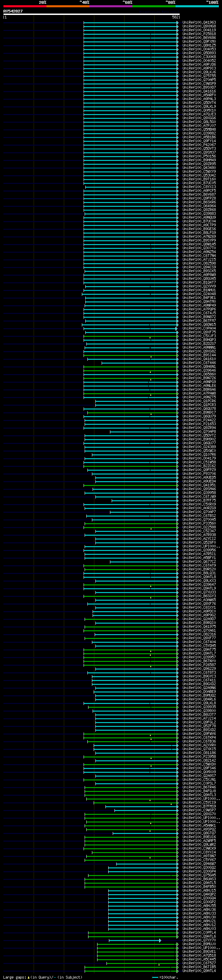Select the UniRef100_Q9LKL9 label

click(x=199, y=106)
